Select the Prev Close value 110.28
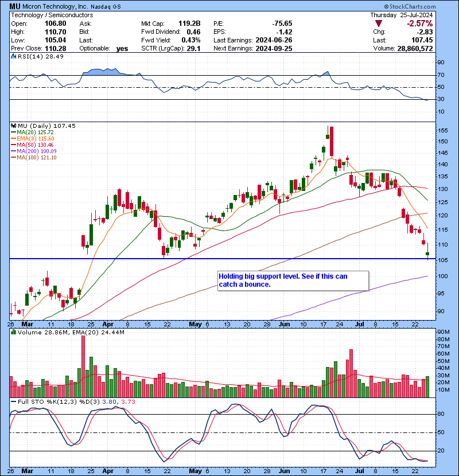The image size is (459, 476). point(55,48)
